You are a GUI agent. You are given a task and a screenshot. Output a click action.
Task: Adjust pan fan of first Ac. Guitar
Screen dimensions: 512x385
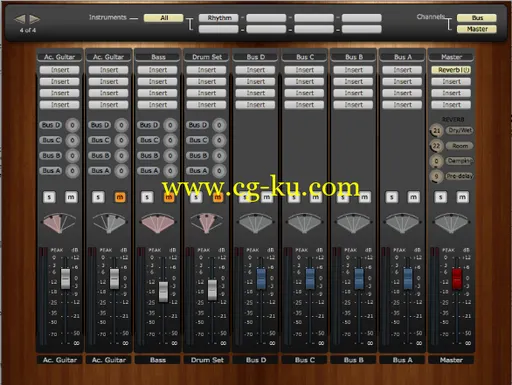(x=60, y=222)
